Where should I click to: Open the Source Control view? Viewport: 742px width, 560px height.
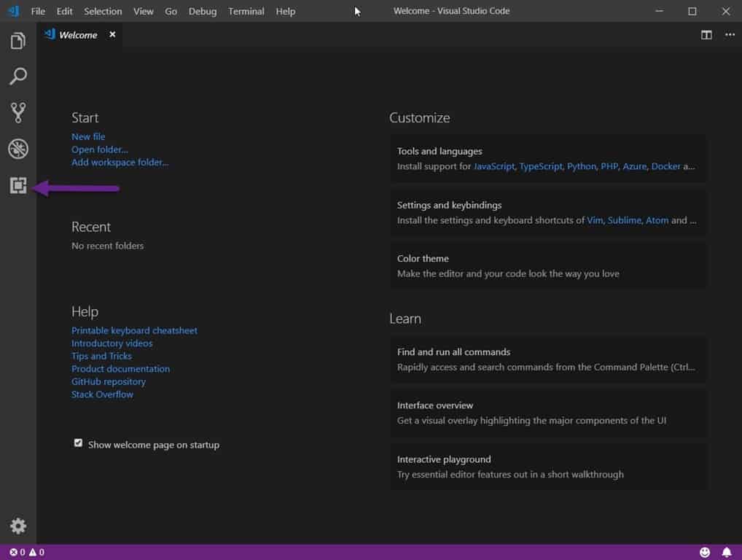pyautogui.click(x=18, y=113)
